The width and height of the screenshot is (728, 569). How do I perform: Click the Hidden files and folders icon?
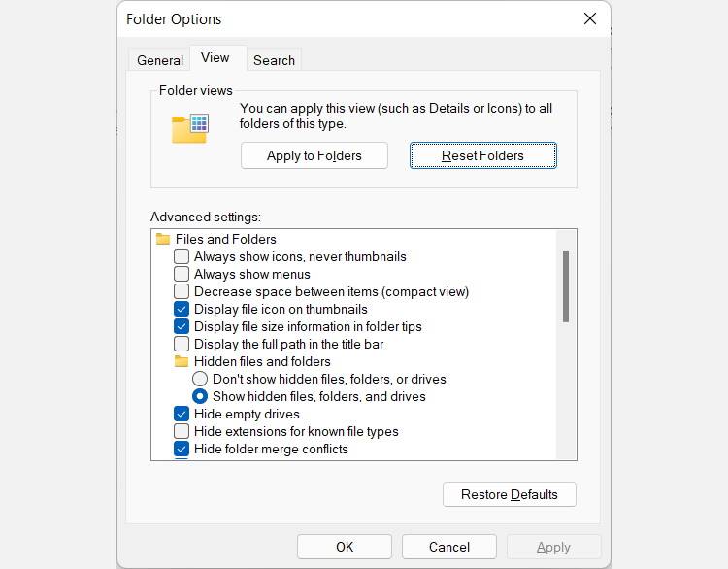pos(182,361)
